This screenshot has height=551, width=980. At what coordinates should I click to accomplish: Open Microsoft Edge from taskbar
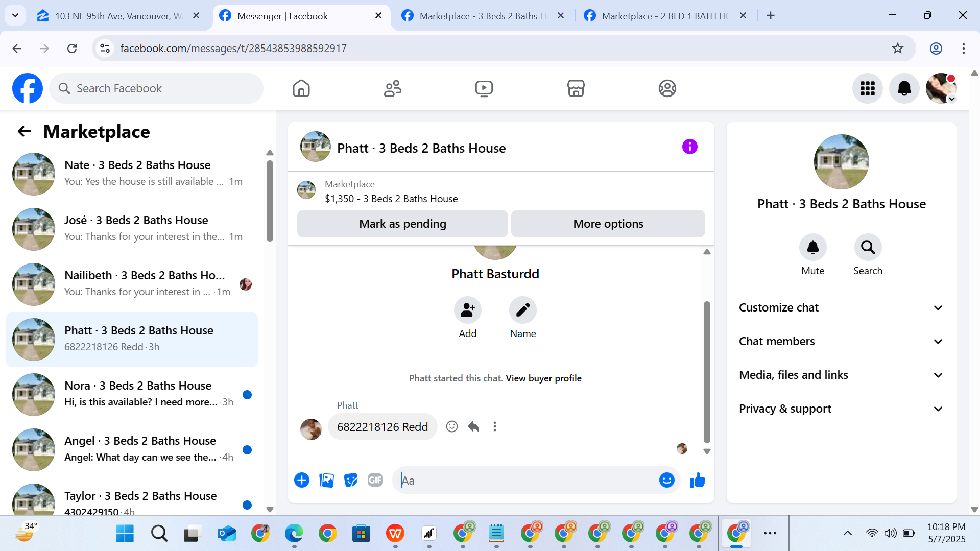click(x=294, y=534)
